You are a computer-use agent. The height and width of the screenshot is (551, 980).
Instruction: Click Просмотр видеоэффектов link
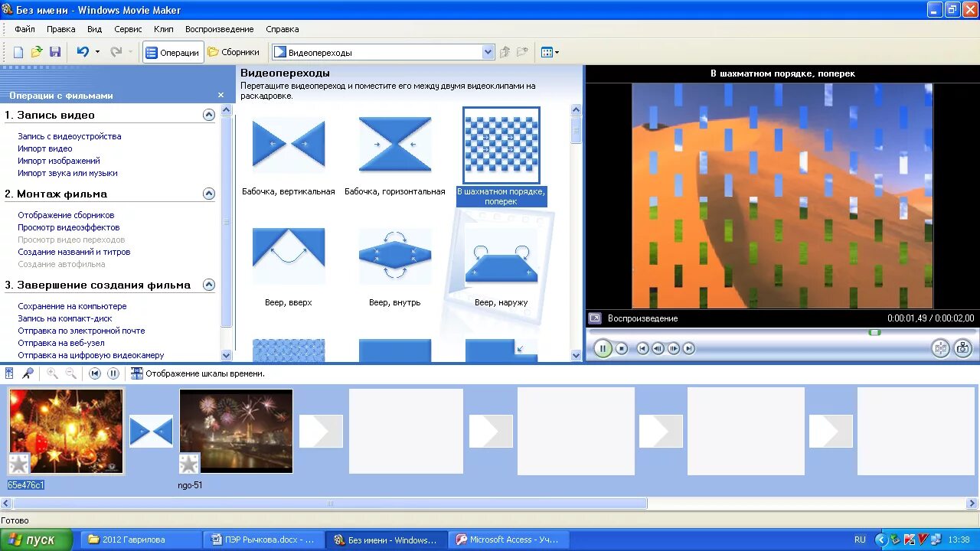[x=69, y=227]
